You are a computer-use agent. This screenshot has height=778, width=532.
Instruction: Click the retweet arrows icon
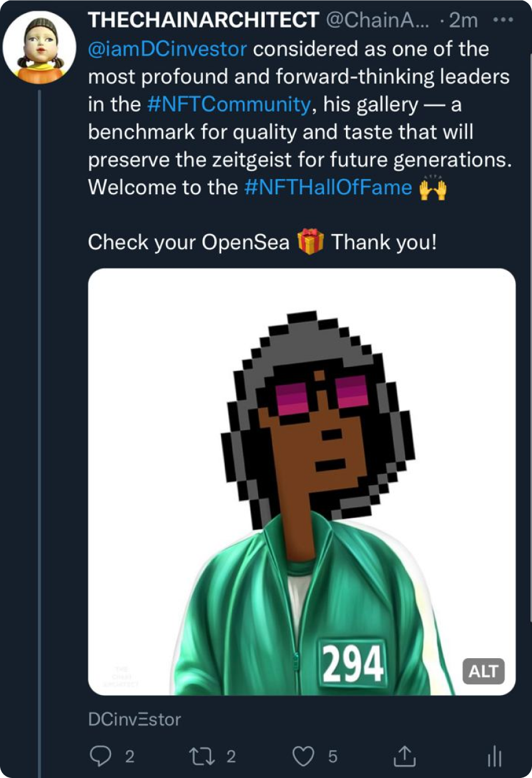[x=202, y=757]
